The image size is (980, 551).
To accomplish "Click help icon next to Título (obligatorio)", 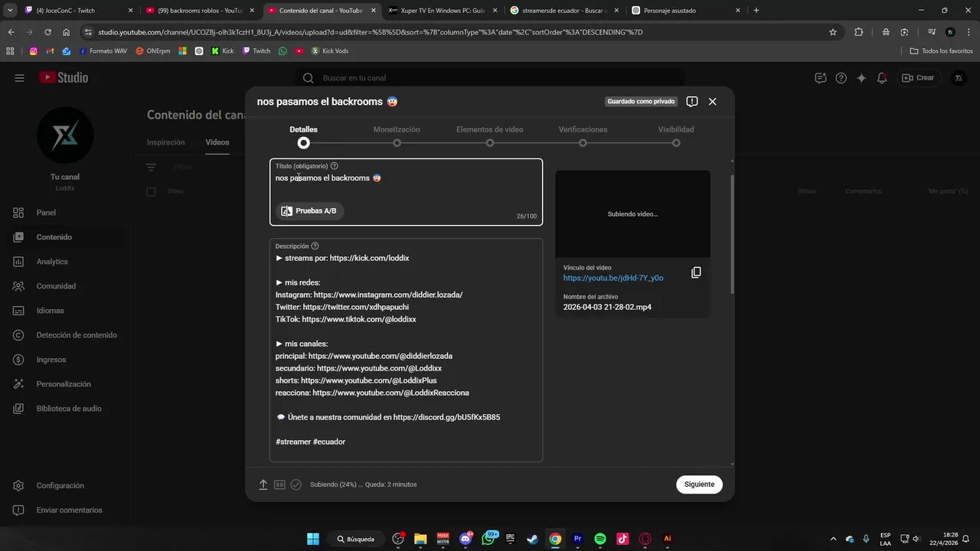I will (x=335, y=166).
